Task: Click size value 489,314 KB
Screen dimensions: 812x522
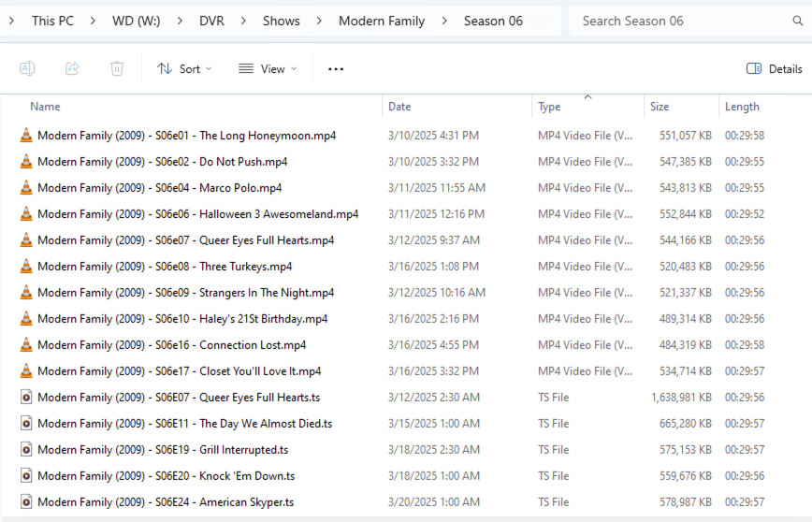Action: pos(685,318)
